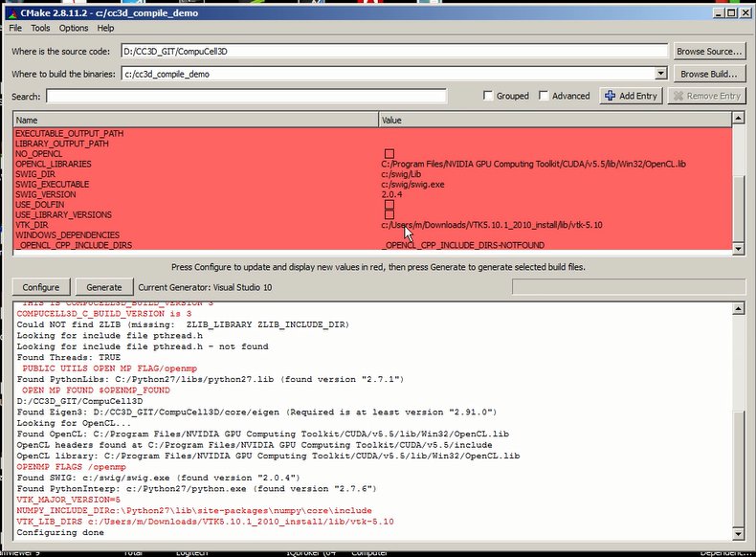756x557 pixels.
Task: Click Browse Build button
Action: pyautogui.click(x=709, y=74)
